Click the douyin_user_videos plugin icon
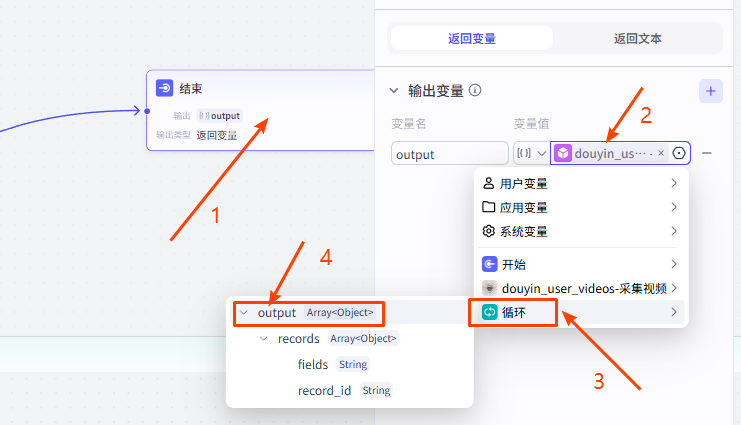 (490, 288)
